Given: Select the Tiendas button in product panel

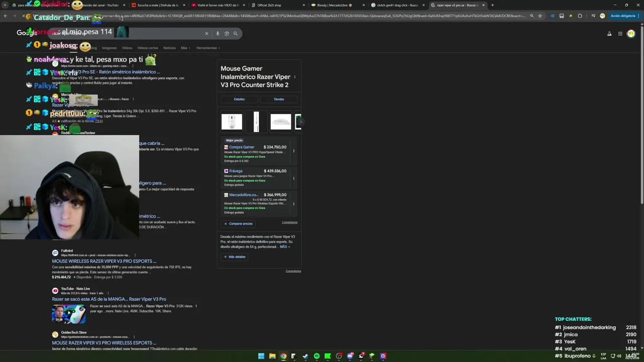Looking at the screenshot, I should [279, 99].
